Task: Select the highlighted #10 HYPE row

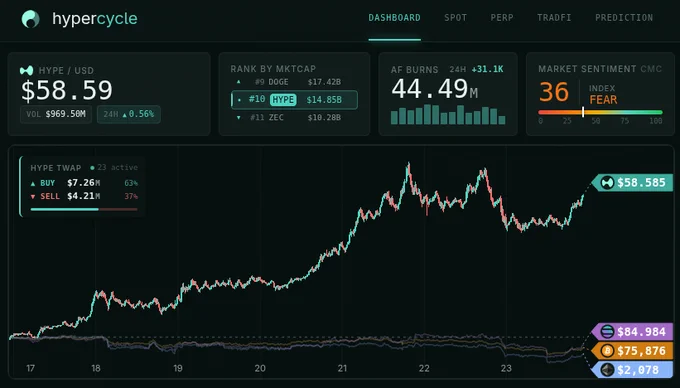Action: [294, 100]
